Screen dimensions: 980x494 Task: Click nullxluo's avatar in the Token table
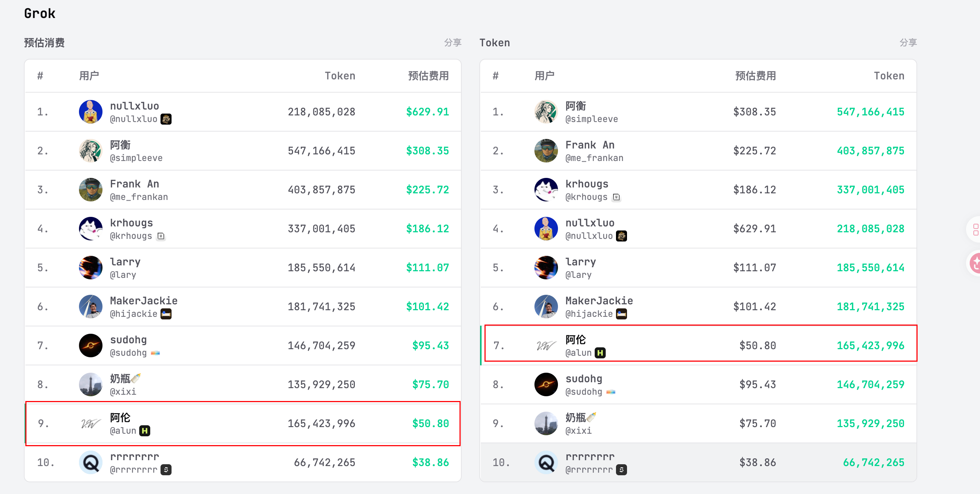click(x=546, y=229)
